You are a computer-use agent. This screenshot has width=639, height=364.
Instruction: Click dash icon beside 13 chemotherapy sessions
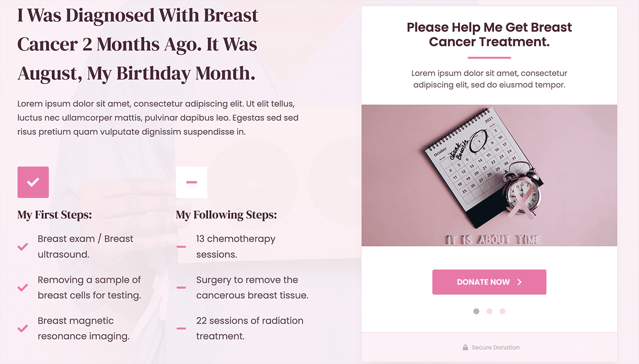(x=181, y=247)
